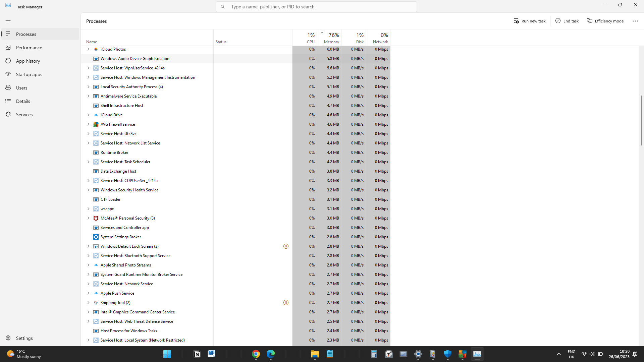The width and height of the screenshot is (644, 362).
Task: Select the Processes tab in the sidebar
Action: click(26, 34)
